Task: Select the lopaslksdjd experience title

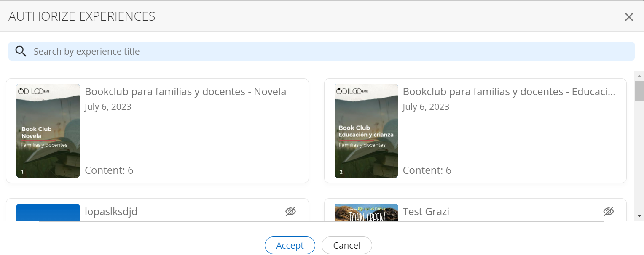Action: pyautogui.click(x=111, y=211)
